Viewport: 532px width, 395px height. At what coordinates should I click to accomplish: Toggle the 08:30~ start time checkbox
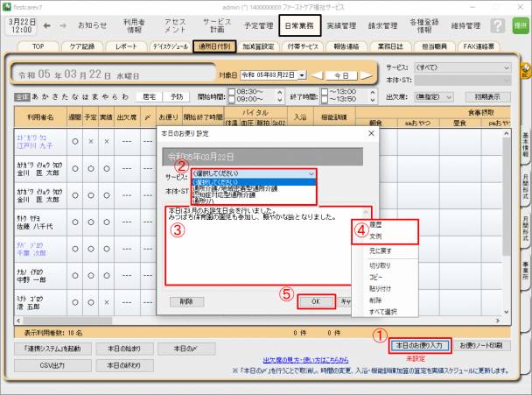231,90
